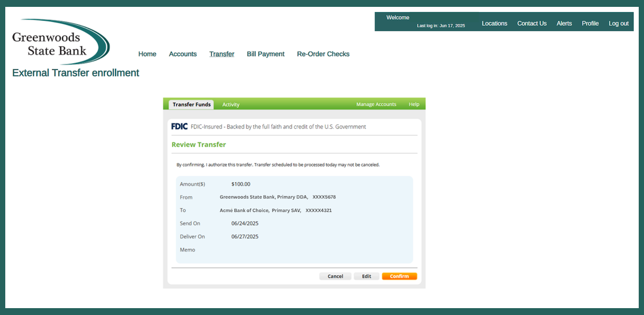The image size is (644, 315).
Task: Open the Contact Us link
Action: (532, 23)
